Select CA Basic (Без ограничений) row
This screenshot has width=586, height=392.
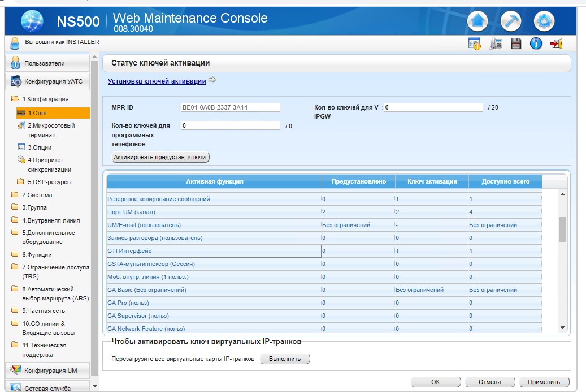pyautogui.click(x=324, y=290)
